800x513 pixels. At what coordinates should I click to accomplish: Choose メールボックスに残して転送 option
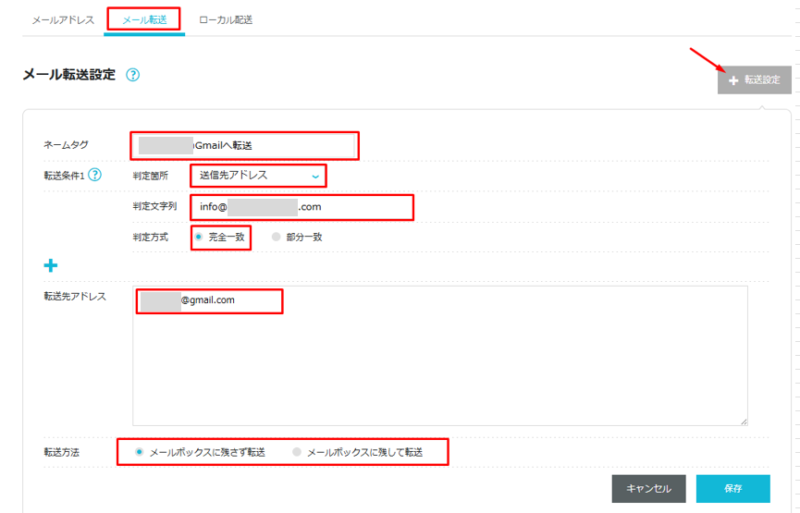click(296, 453)
